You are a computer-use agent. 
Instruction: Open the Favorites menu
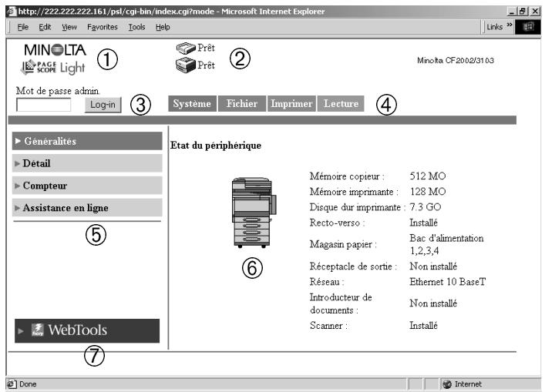(103, 27)
